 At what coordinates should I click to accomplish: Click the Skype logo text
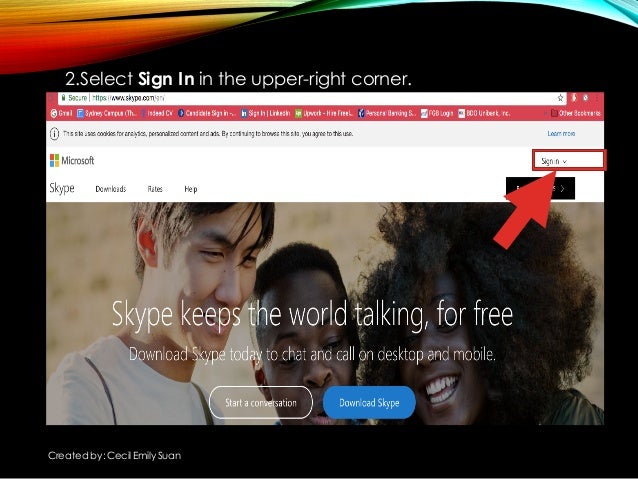pos(62,188)
